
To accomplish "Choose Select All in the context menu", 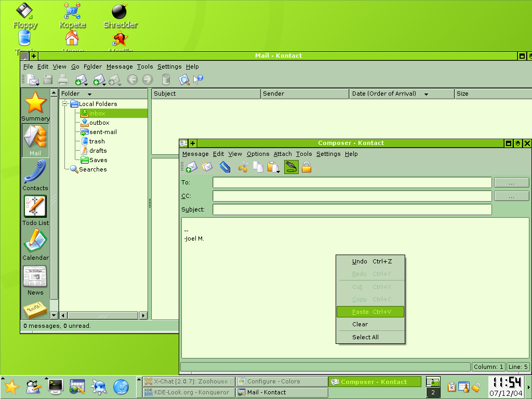I will coord(370,337).
